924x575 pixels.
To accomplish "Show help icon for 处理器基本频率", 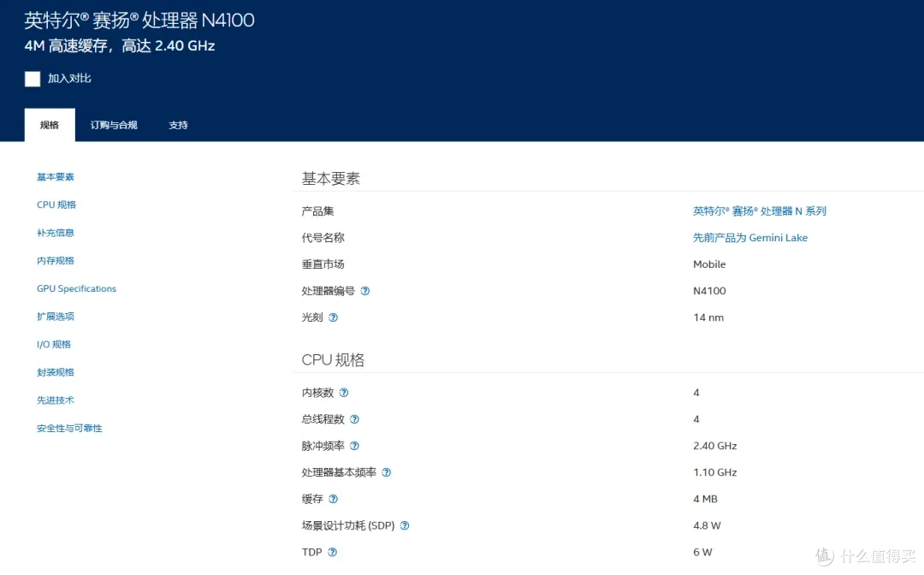I will (386, 472).
